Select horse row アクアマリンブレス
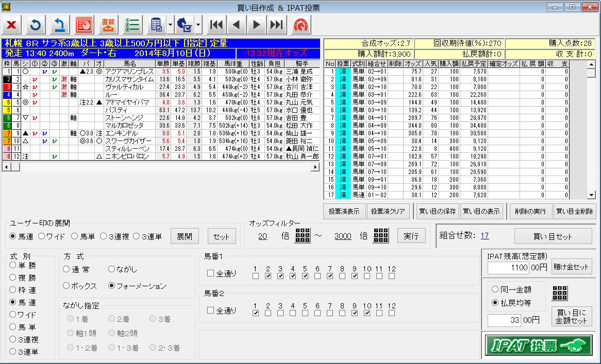This screenshot has width=601, height=364. coord(161,72)
